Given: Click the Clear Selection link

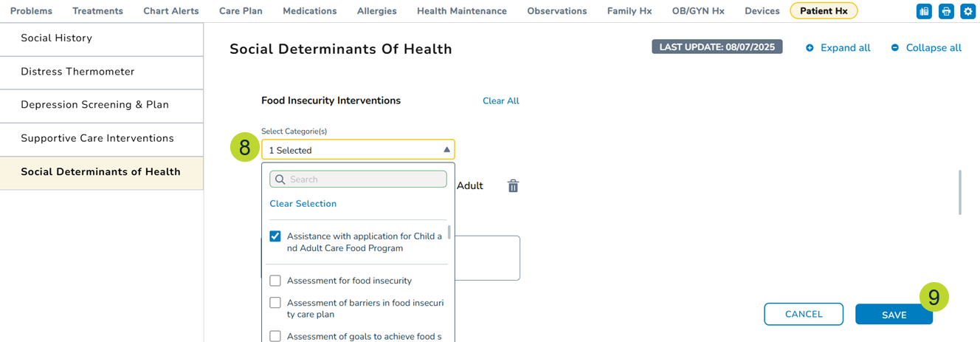Looking at the screenshot, I should click(x=303, y=204).
